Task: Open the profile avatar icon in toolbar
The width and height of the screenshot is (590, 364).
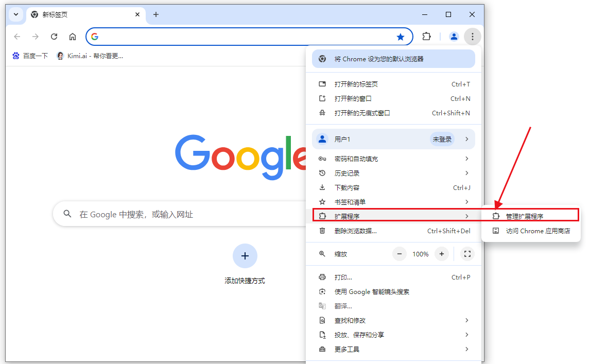Action: pos(454,37)
